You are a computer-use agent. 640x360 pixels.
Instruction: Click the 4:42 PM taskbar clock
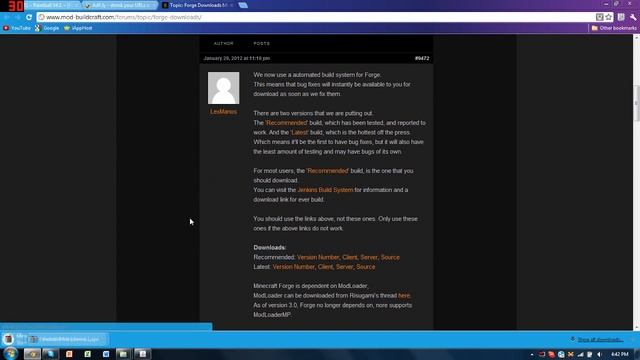620,354
